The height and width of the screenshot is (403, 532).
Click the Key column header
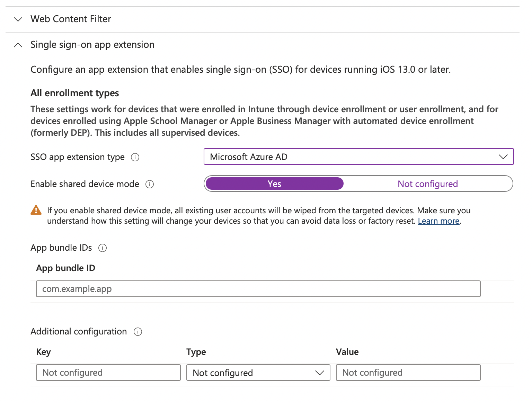pyautogui.click(x=43, y=352)
